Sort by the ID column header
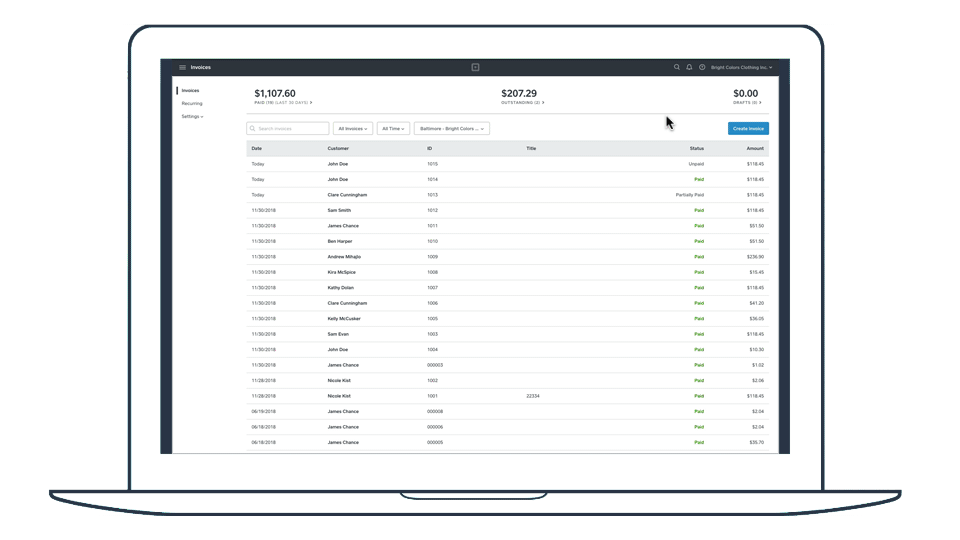 coord(429,148)
